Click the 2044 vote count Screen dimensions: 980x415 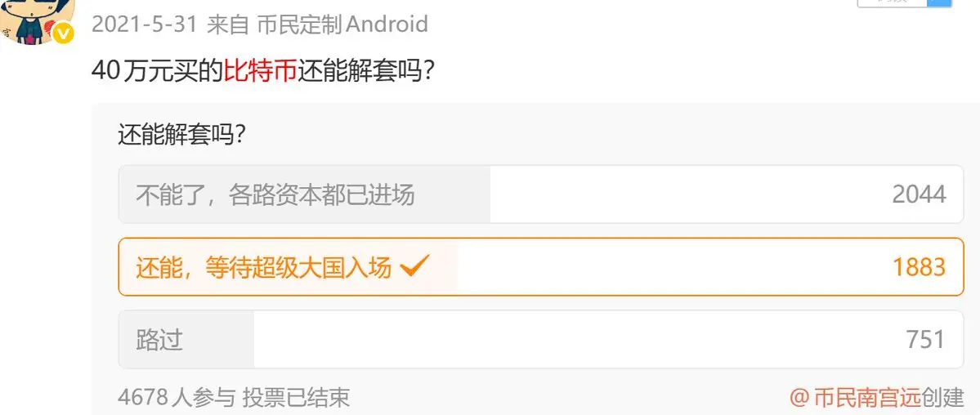point(919,195)
